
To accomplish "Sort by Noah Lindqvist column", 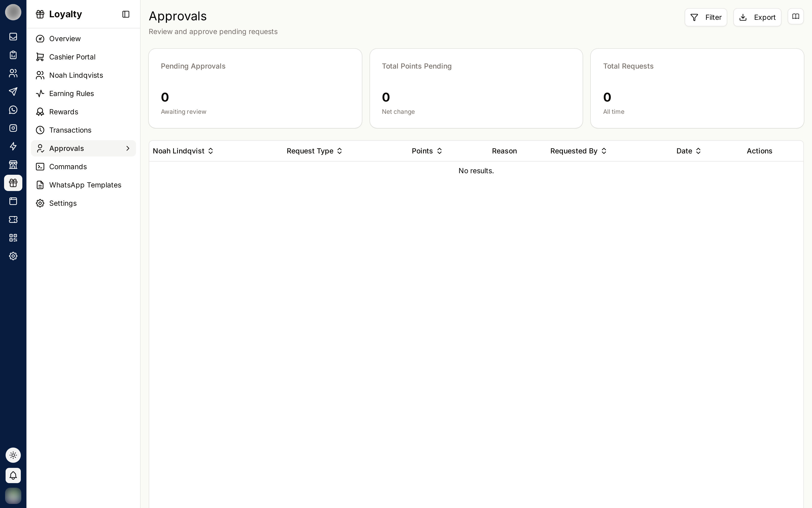I will point(183,151).
